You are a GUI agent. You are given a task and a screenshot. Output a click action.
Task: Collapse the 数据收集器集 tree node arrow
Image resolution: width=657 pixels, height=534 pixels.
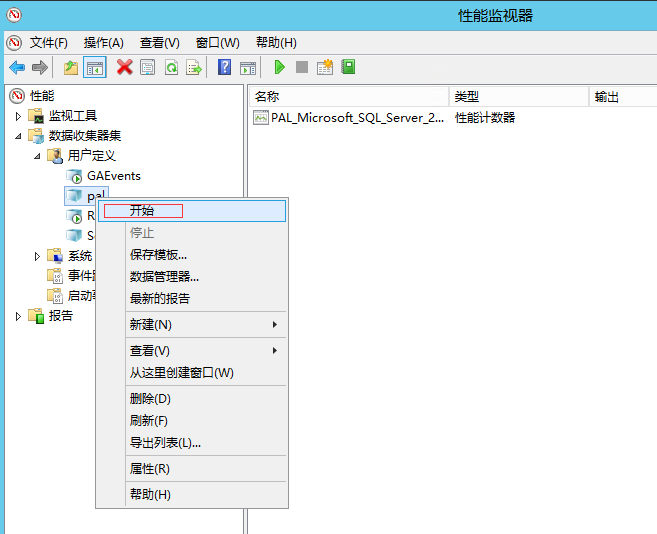[18, 136]
